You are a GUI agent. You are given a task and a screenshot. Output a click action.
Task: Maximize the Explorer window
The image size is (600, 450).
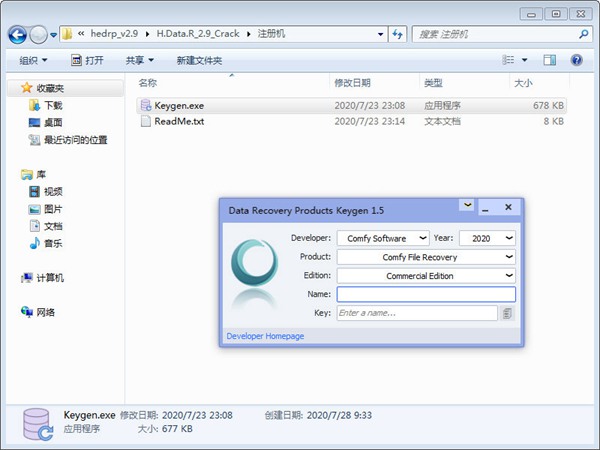(556, 14)
